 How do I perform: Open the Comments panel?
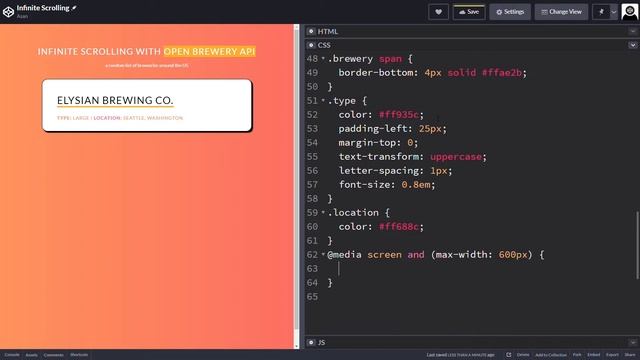point(53,355)
